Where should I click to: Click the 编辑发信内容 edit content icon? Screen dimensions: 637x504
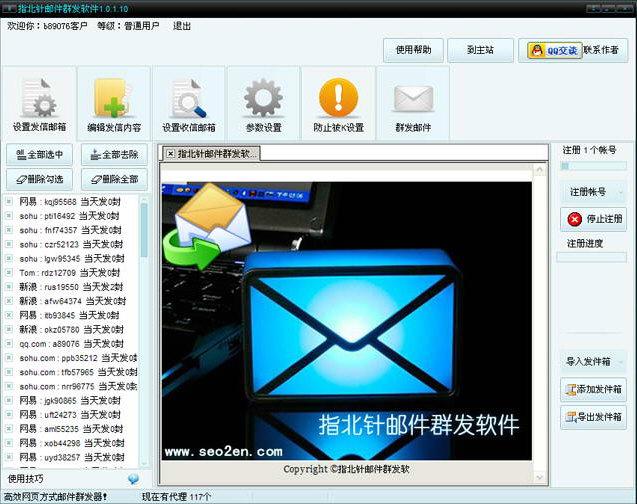(x=114, y=102)
